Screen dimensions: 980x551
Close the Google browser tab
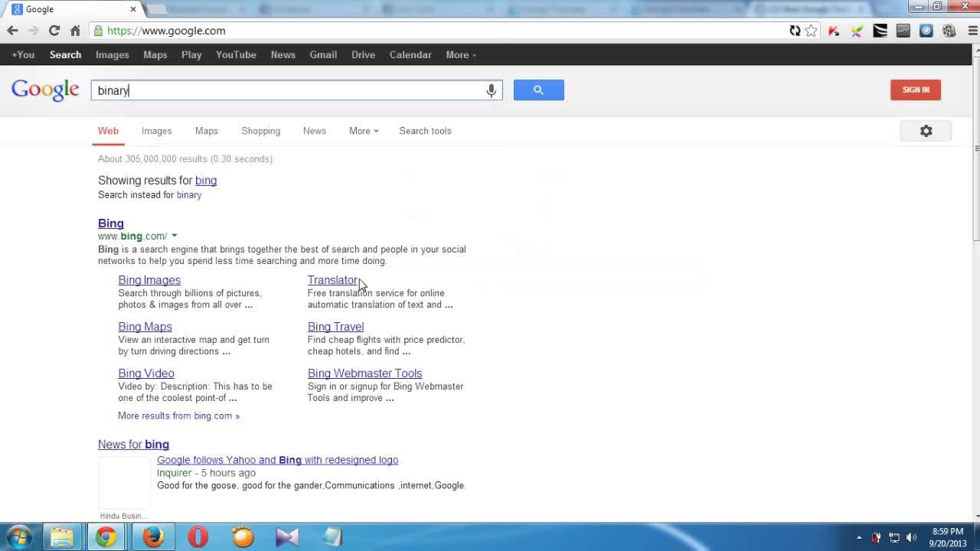[x=132, y=9]
